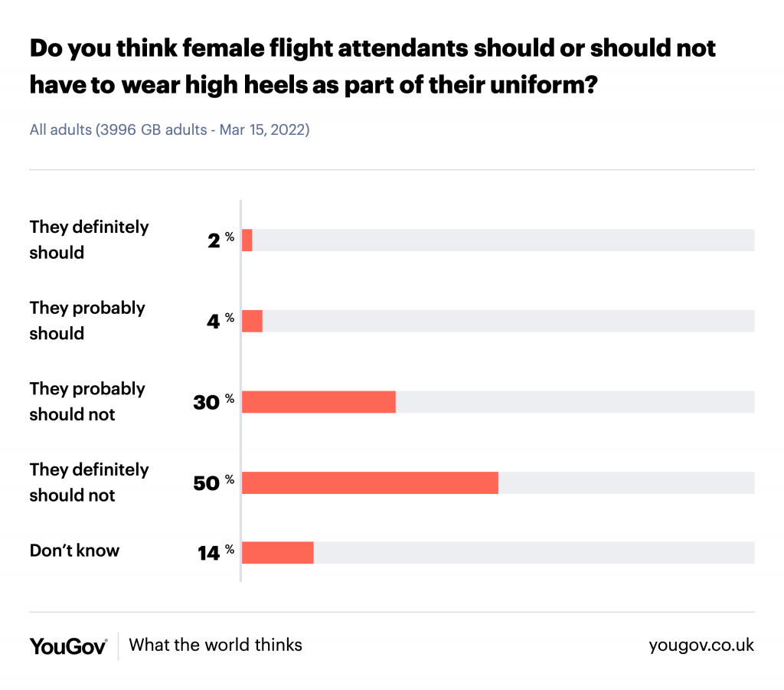Click the 14 % value label
The height and width of the screenshot is (690, 784).
(x=215, y=552)
